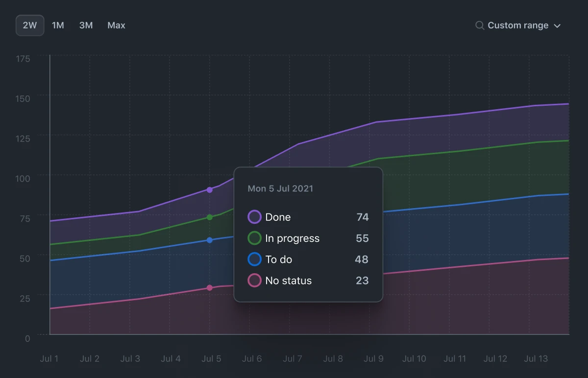Viewport: 588px width, 378px height.
Task: Select the purple Done color ring in tooltip
Action: click(x=254, y=217)
